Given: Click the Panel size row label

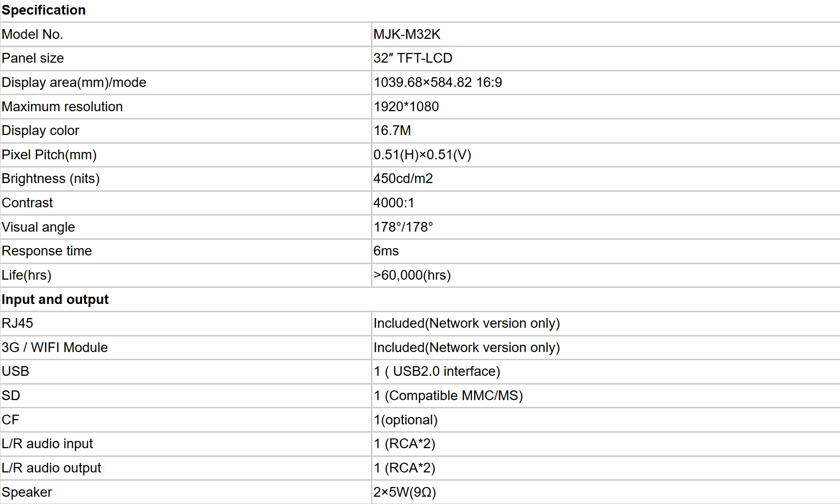Looking at the screenshot, I should [x=33, y=58].
